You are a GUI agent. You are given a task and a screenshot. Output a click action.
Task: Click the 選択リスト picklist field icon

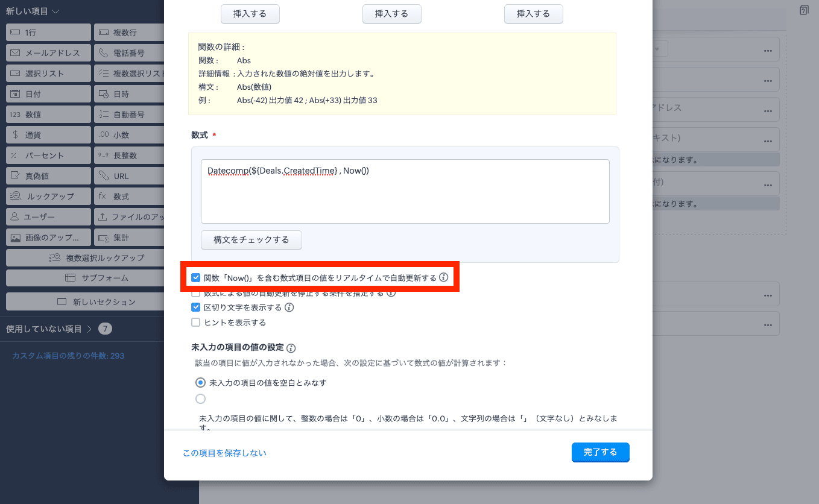tap(15, 74)
